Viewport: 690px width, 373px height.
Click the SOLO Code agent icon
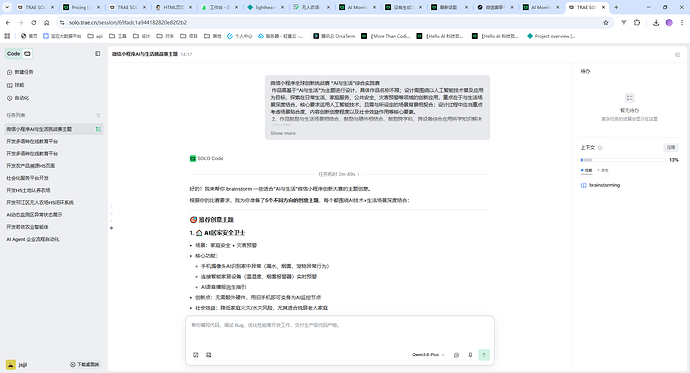point(193,158)
